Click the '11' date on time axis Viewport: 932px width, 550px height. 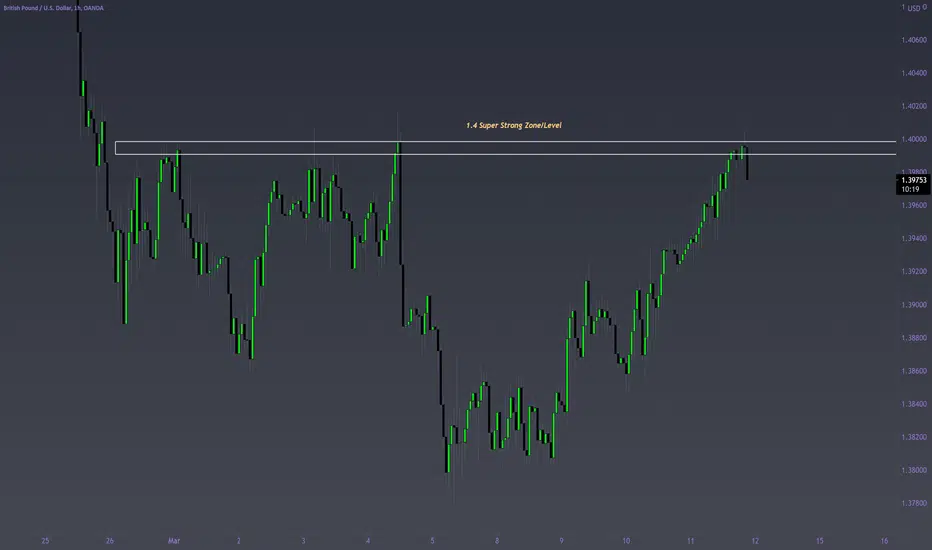click(x=690, y=540)
